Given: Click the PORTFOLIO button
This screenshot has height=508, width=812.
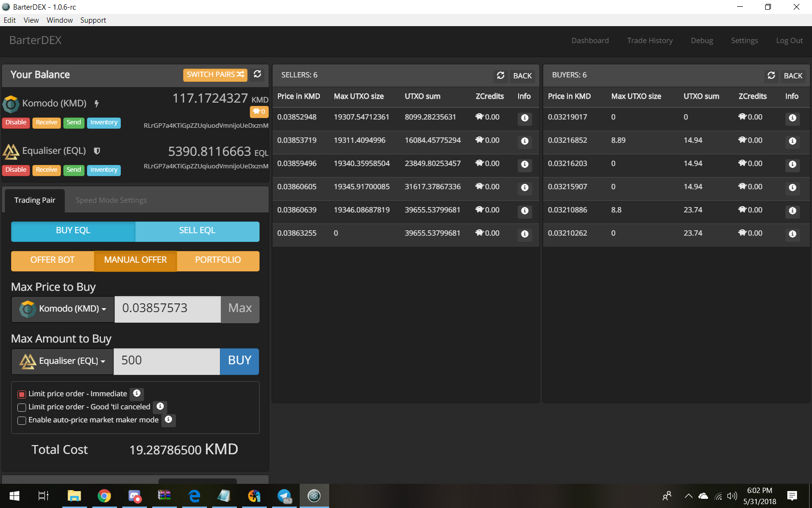Looking at the screenshot, I should (x=218, y=261).
